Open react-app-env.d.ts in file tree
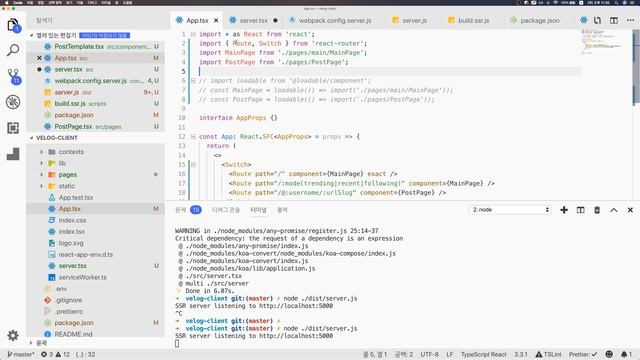Screen dimensions: 640x360 tap(96, 255)
